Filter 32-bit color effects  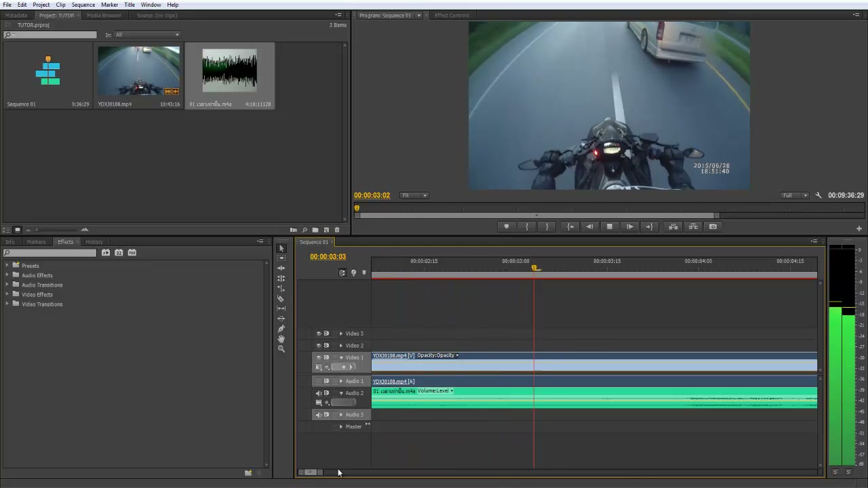[x=119, y=253]
